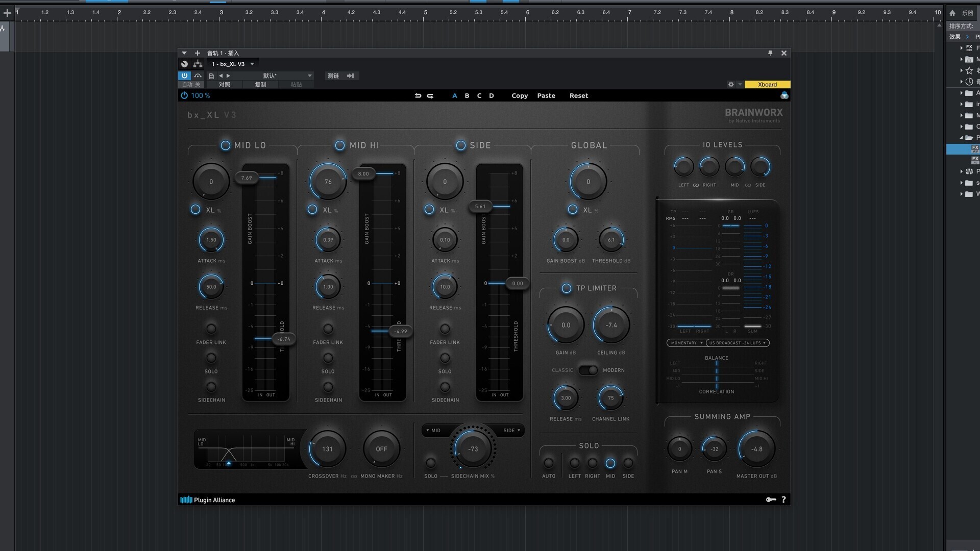Click the plus icon in window title bar
Image resolution: width=980 pixels, height=551 pixels.
pyautogui.click(x=198, y=53)
